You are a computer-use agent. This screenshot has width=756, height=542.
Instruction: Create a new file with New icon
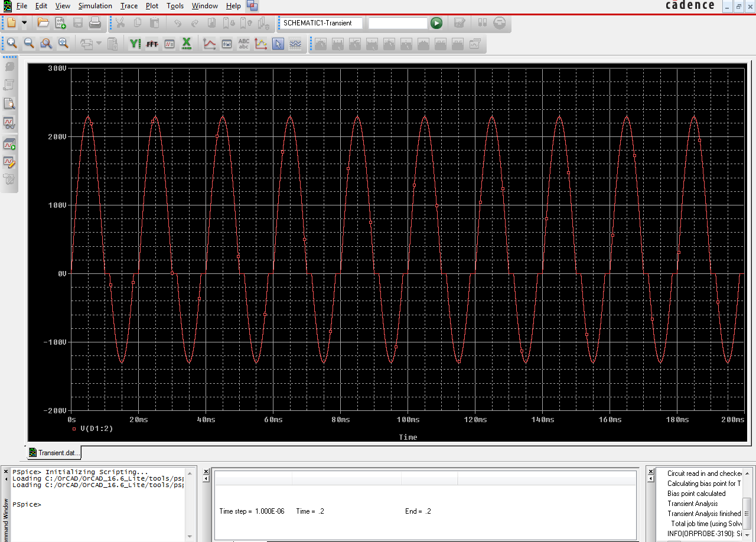pos(12,23)
